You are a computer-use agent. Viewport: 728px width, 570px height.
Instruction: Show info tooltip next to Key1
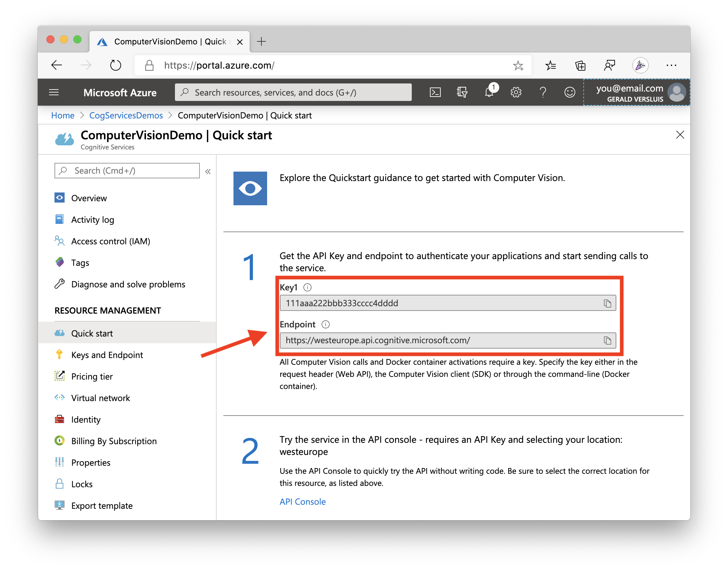(307, 287)
